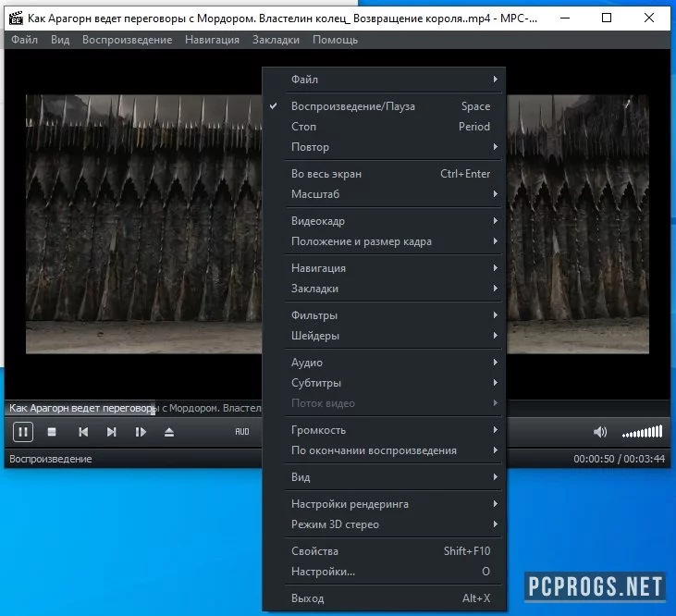
Task: Close the MPC player window
Action: pos(649,18)
